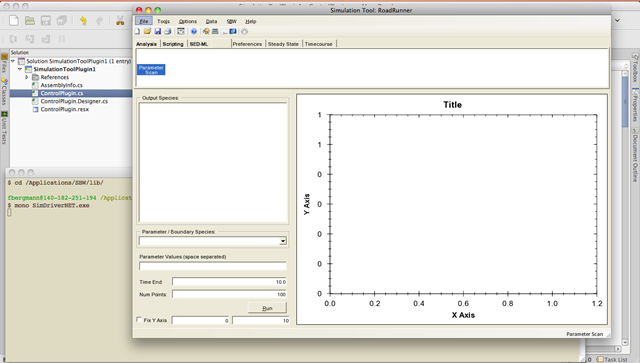Switch to the SED-ML tab
Screen dimensions: 640x363
[199, 44]
